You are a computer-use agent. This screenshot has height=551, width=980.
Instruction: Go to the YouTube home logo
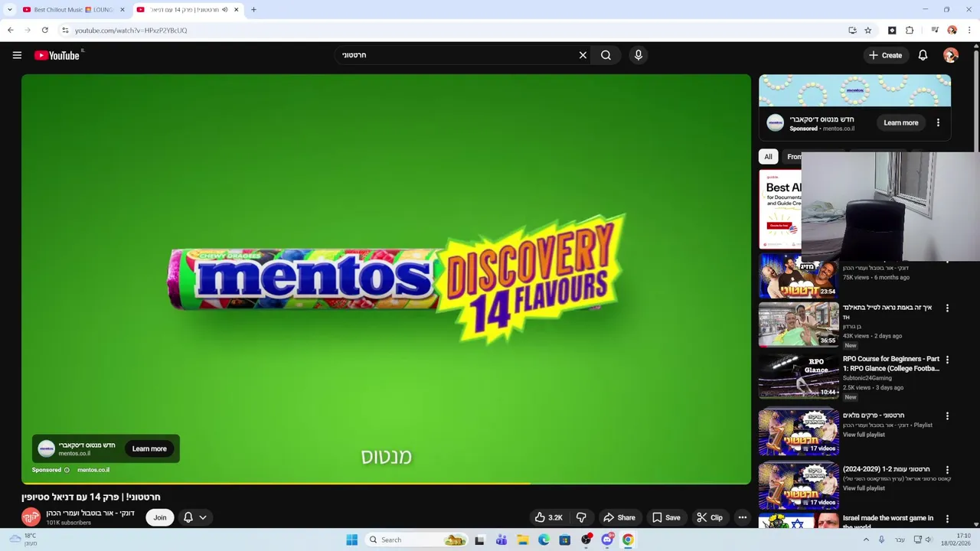coord(57,55)
